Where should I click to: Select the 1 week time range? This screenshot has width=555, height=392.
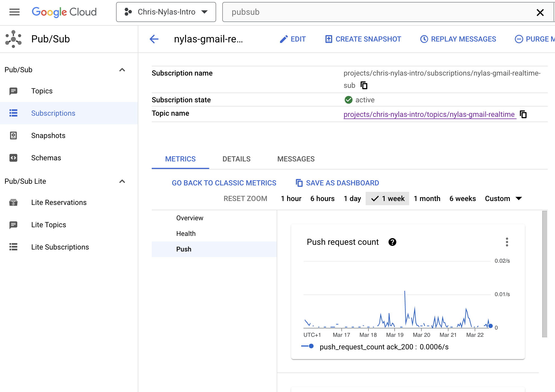tap(387, 199)
